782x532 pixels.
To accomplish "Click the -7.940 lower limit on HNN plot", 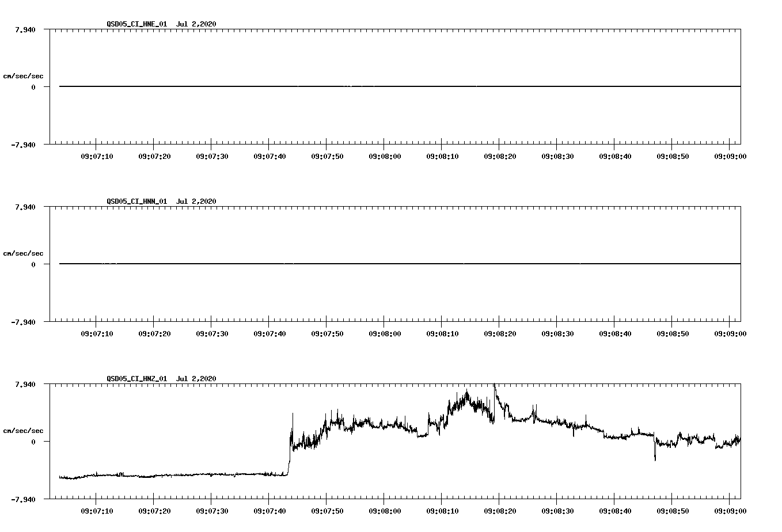I will point(24,322).
